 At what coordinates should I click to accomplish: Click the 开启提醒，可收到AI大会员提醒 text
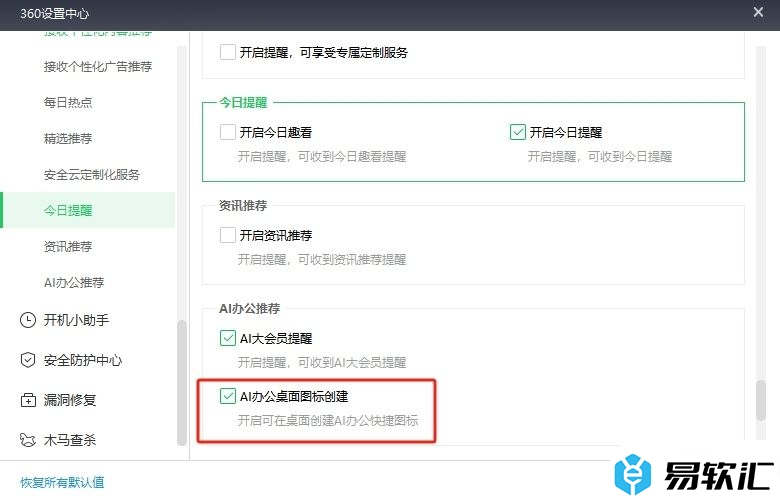322,363
